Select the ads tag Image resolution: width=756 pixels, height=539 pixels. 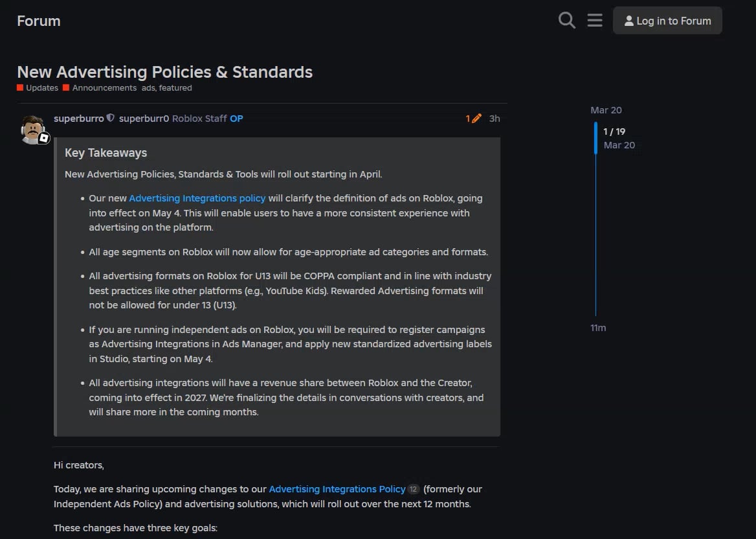tap(148, 88)
